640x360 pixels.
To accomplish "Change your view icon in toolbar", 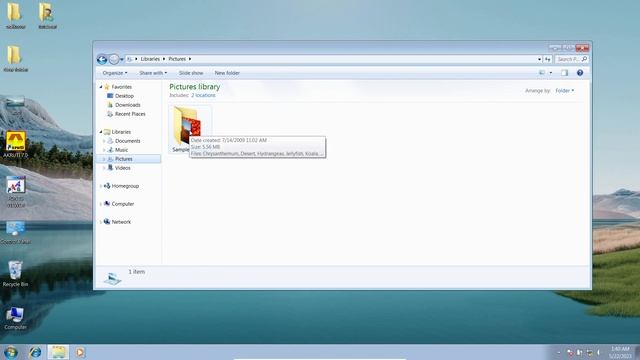I will click(542, 73).
